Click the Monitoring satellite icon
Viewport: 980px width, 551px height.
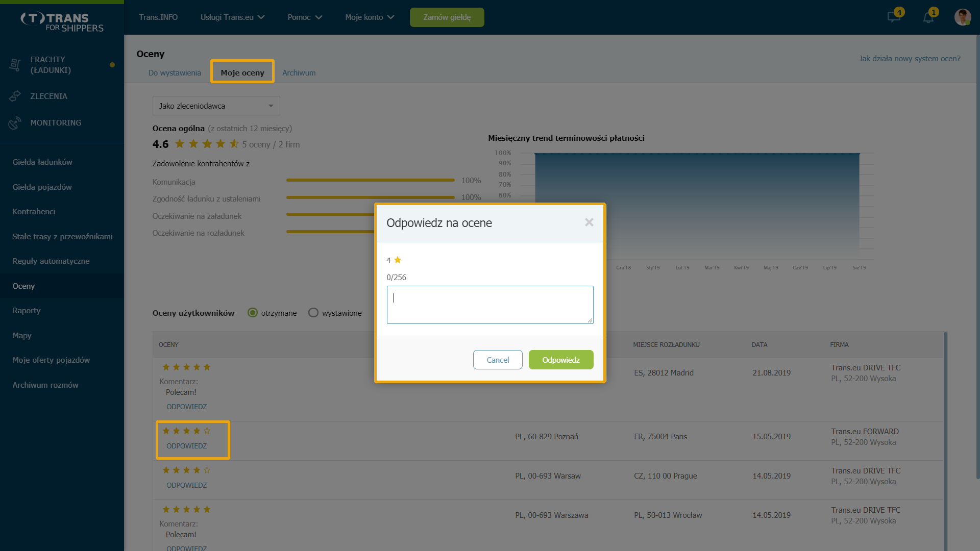(15, 123)
